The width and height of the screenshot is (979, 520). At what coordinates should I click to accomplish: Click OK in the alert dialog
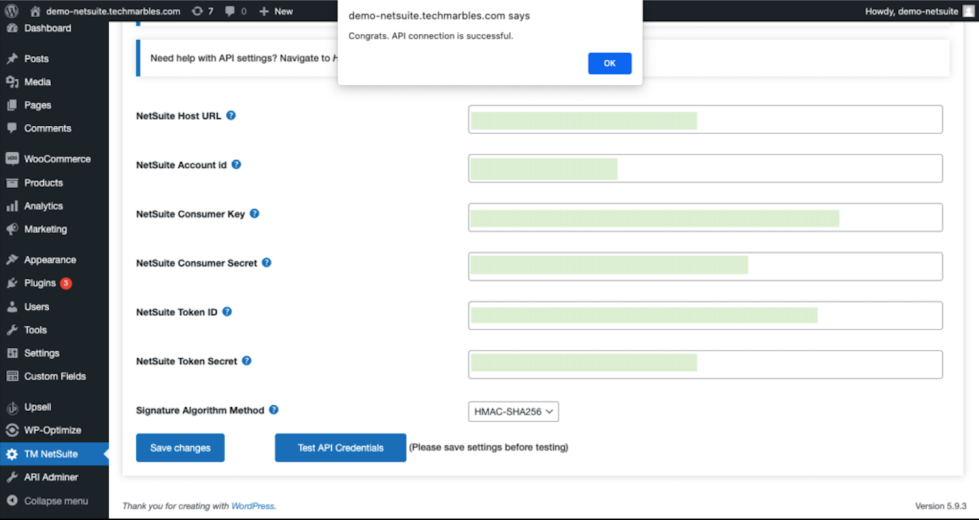coord(609,63)
